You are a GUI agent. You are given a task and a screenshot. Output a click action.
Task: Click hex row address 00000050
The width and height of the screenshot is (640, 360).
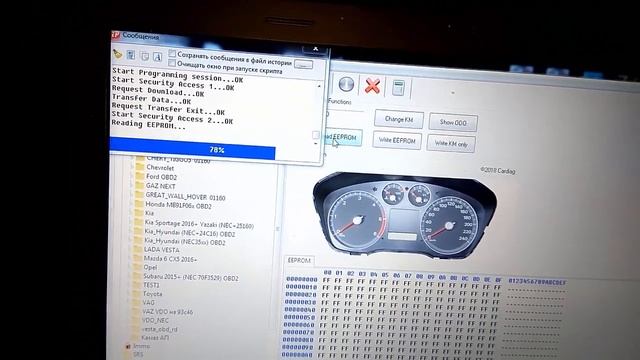[x=300, y=317]
